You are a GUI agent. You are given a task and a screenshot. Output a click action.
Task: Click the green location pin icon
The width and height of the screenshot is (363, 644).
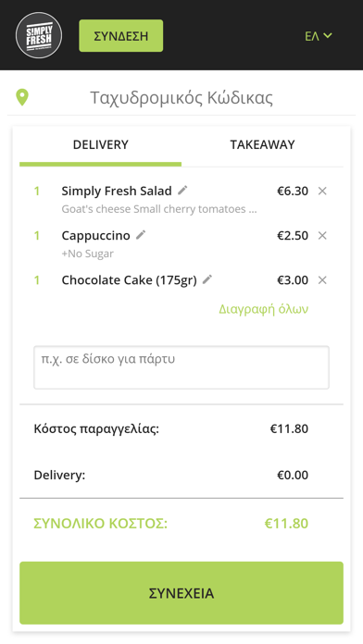[x=22, y=98]
